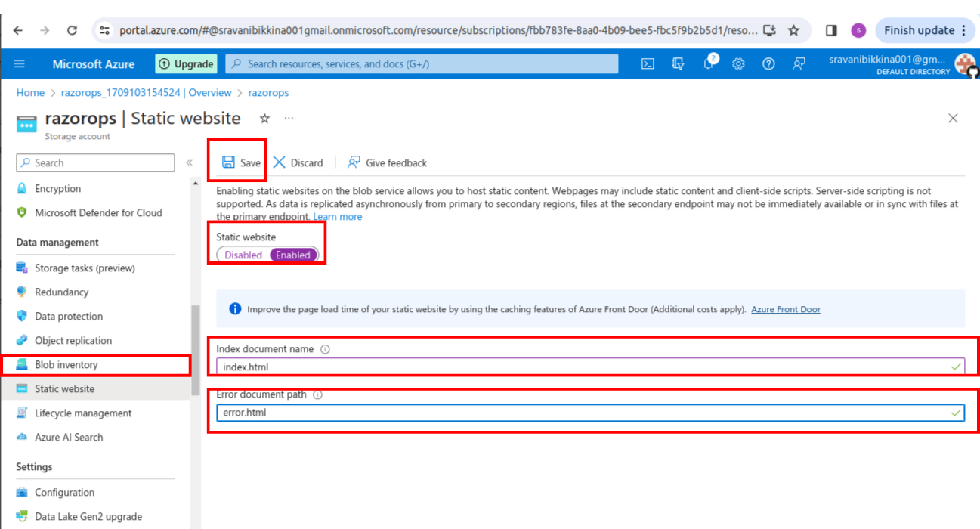Open the Help and support pane

[768, 63]
